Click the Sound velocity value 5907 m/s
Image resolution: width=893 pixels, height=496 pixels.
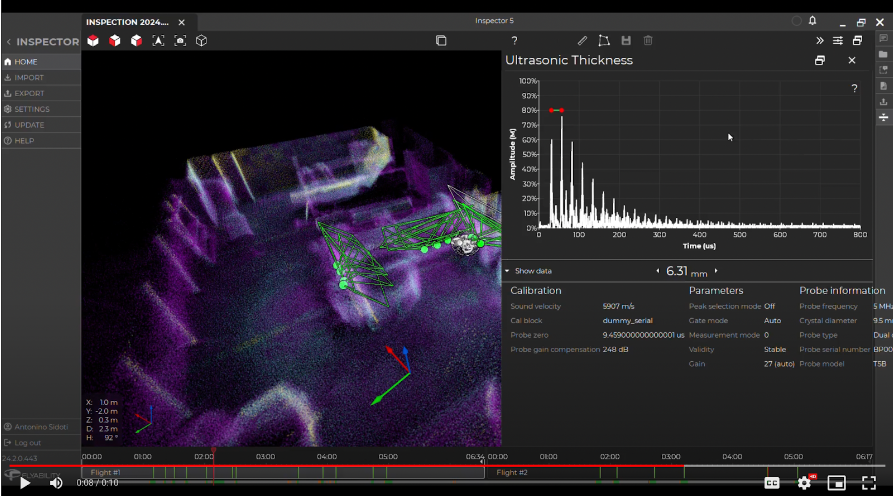pyautogui.click(x=618, y=306)
